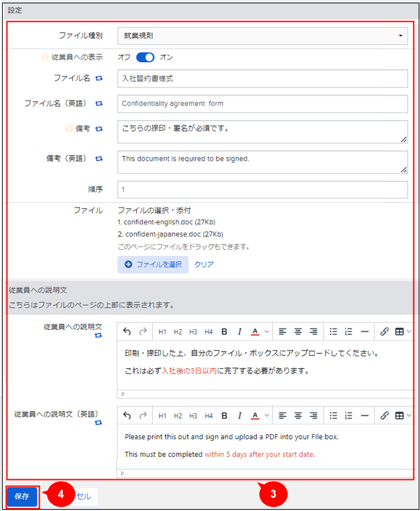Click redo in the English explanation editor
Viewport: 420px width, 511px height.
142,416
